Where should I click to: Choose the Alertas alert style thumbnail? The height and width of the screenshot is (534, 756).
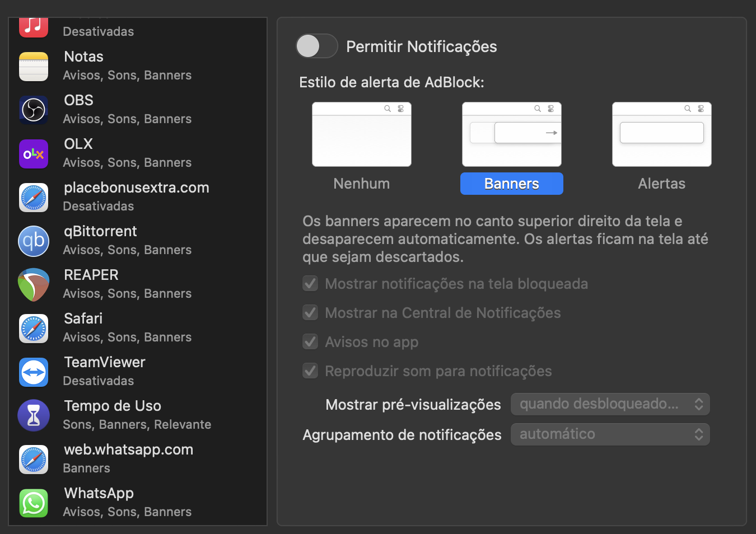point(662,134)
